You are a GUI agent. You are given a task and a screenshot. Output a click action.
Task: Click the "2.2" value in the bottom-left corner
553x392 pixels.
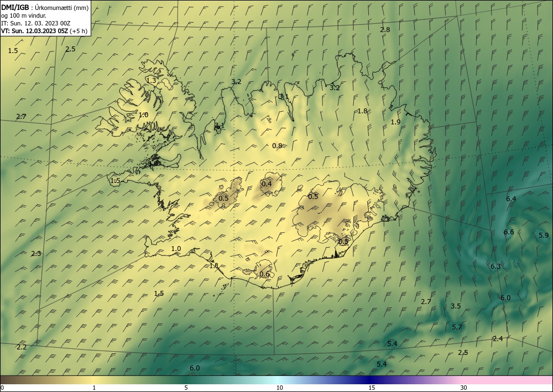[x=22, y=347]
